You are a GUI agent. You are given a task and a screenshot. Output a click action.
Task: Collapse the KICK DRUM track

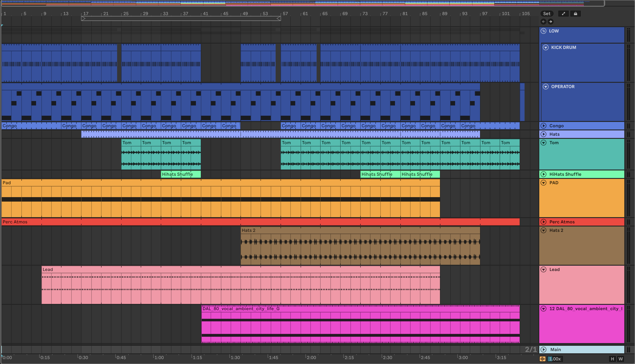(546, 47)
